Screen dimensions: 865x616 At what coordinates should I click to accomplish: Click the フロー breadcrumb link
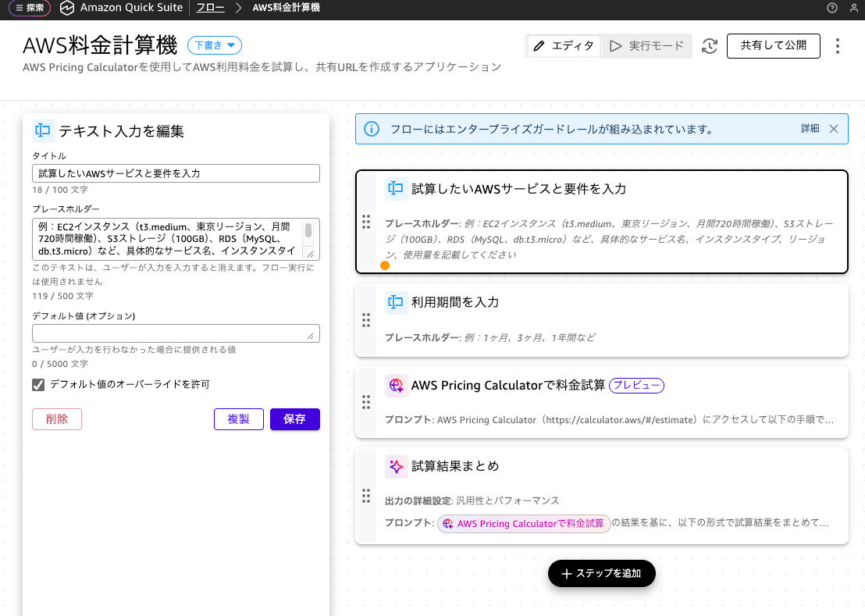[x=210, y=8]
